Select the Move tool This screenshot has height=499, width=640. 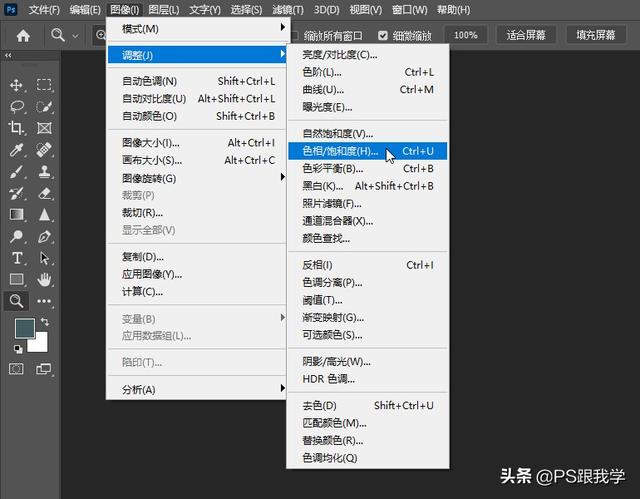16,85
